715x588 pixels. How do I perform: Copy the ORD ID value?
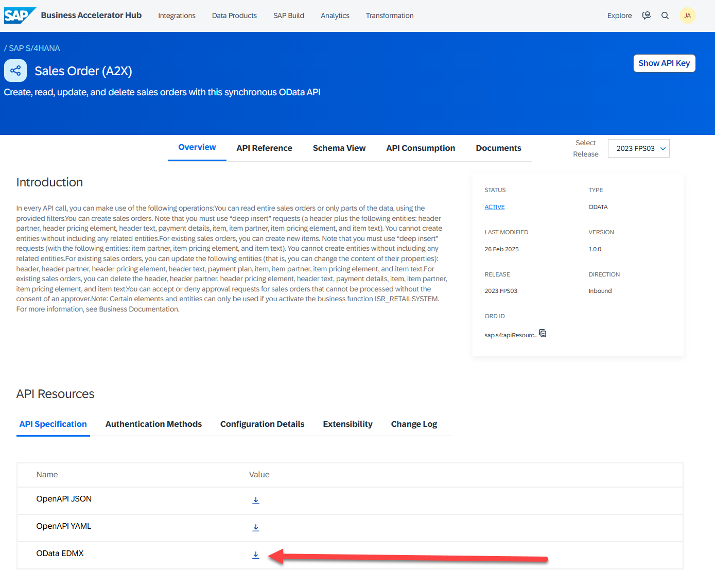tap(543, 334)
